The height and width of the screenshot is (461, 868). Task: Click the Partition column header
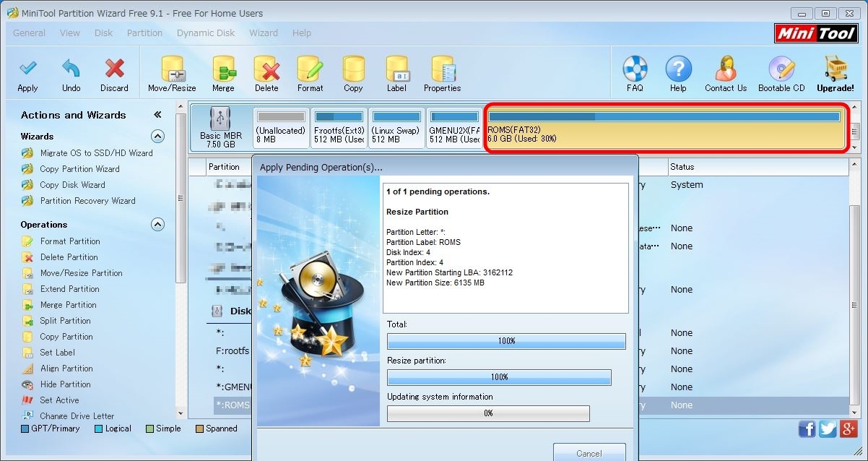[224, 167]
